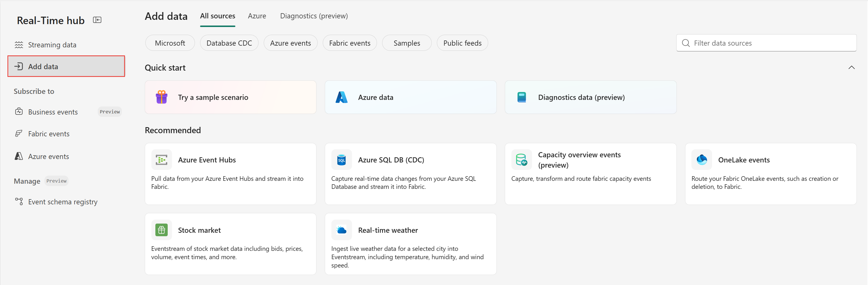Switch to the Diagnostics (preview) tab
The image size is (868, 285).
[314, 16]
